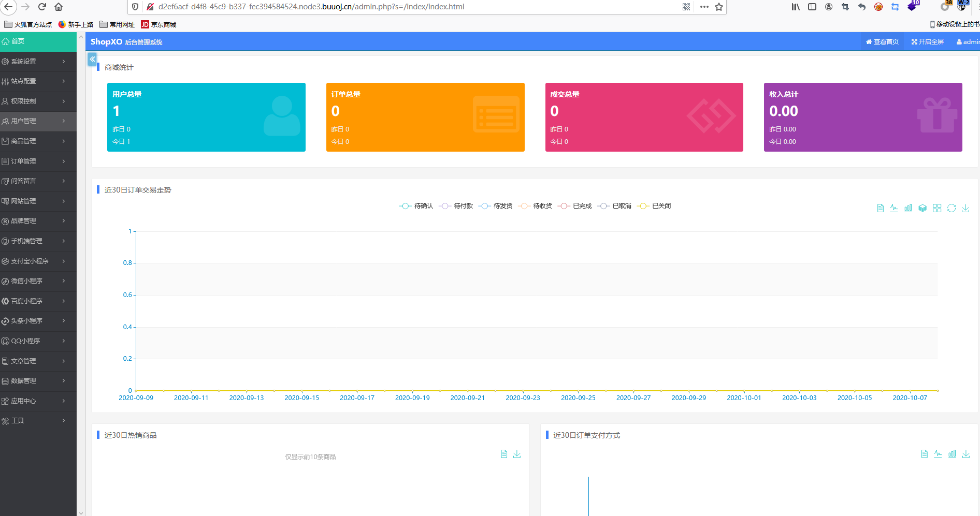980x516 pixels.
Task: Collapse sidebar with double-arrow icon
Action: tap(92, 59)
